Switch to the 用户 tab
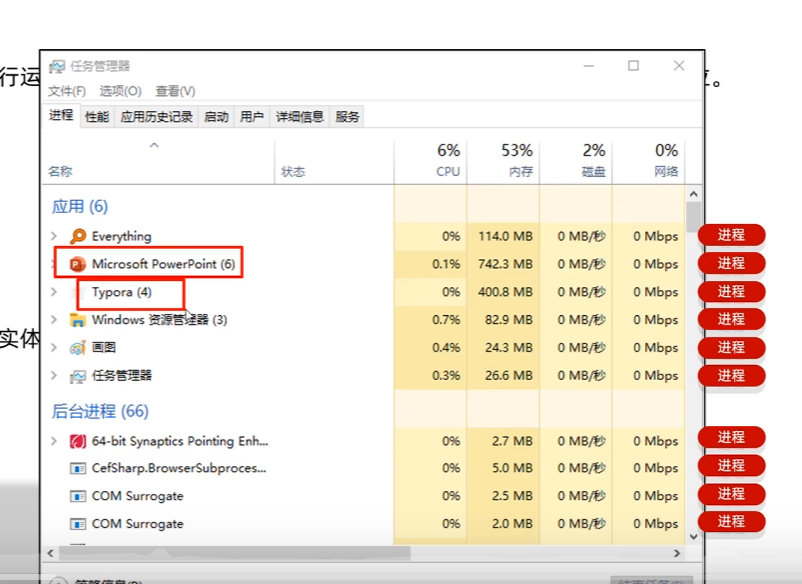This screenshot has height=584, width=802. (252, 117)
